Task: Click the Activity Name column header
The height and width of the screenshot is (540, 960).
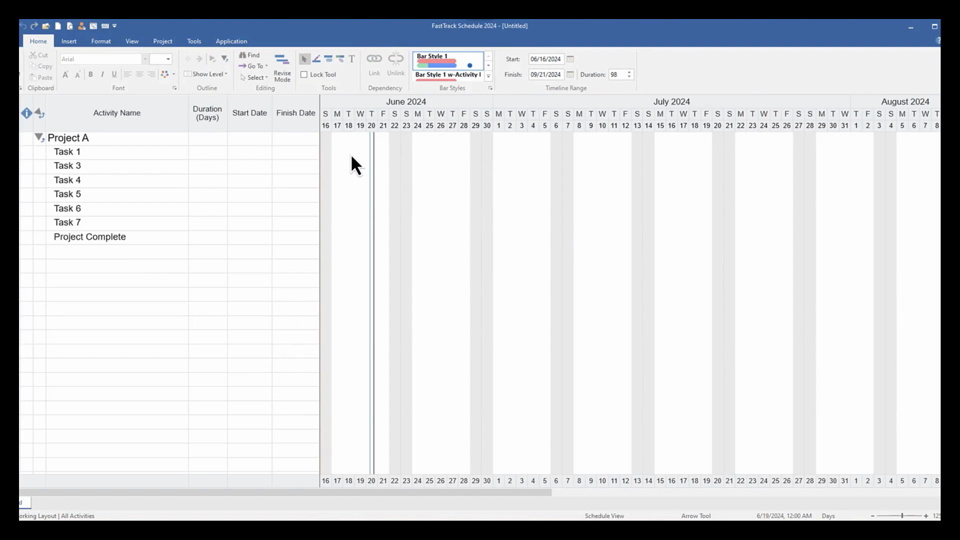Action: (117, 113)
